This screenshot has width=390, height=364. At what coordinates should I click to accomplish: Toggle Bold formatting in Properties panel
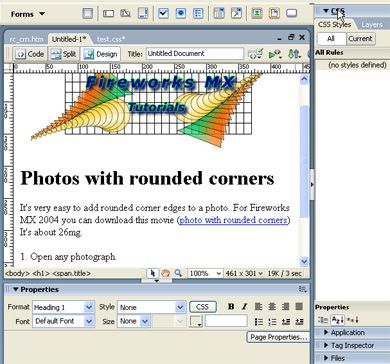[231, 307]
